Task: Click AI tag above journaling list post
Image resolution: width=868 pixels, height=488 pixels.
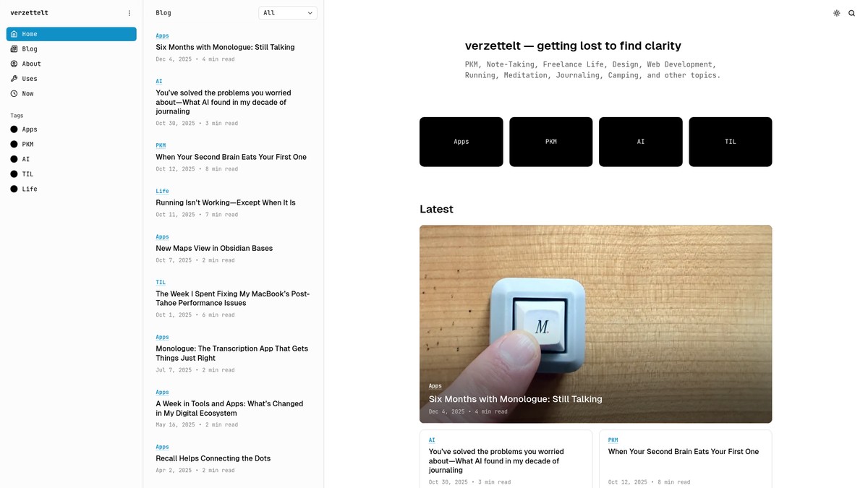Action: coord(159,82)
